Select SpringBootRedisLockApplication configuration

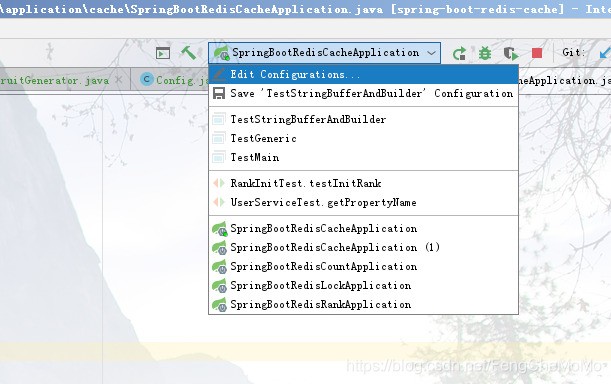pos(363,286)
